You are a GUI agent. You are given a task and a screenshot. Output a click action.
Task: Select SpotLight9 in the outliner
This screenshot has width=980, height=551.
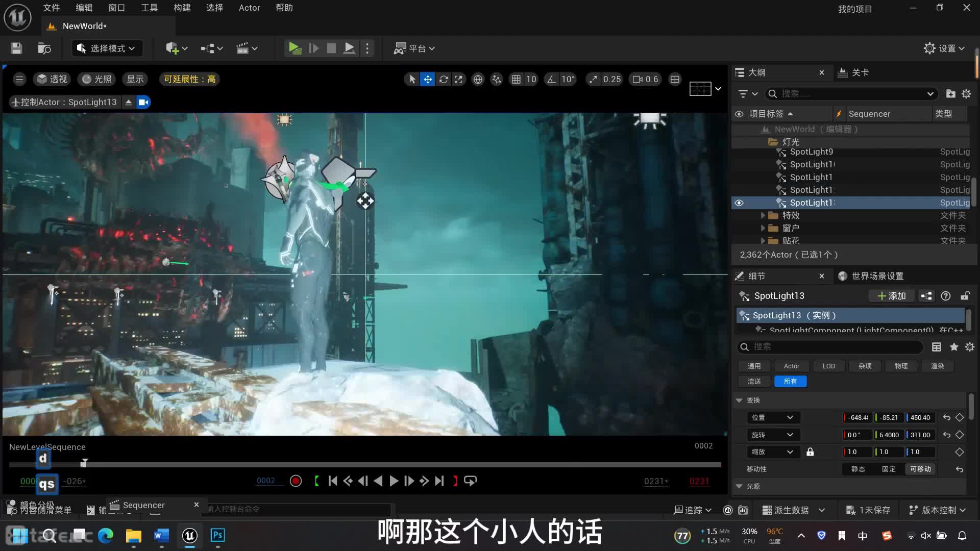[x=812, y=152]
